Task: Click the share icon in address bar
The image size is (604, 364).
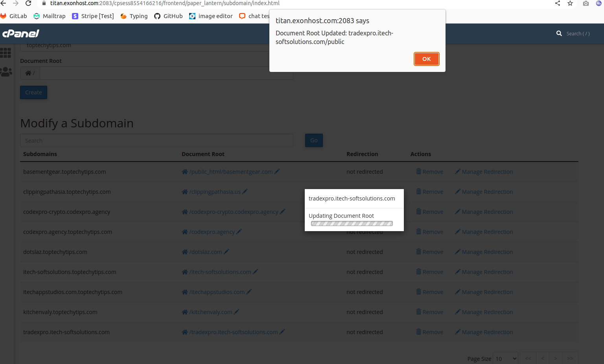Action: pos(558,3)
